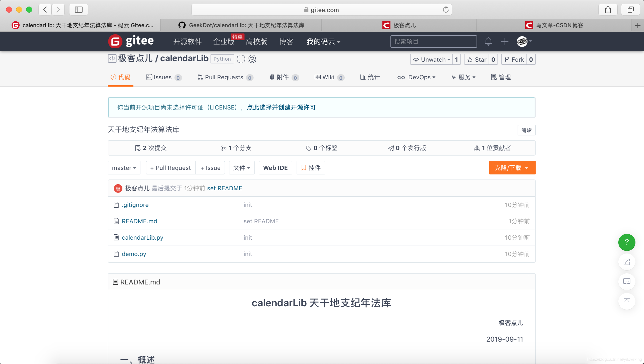Click the Gitee logo in header
644x364 pixels.
point(131,41)
